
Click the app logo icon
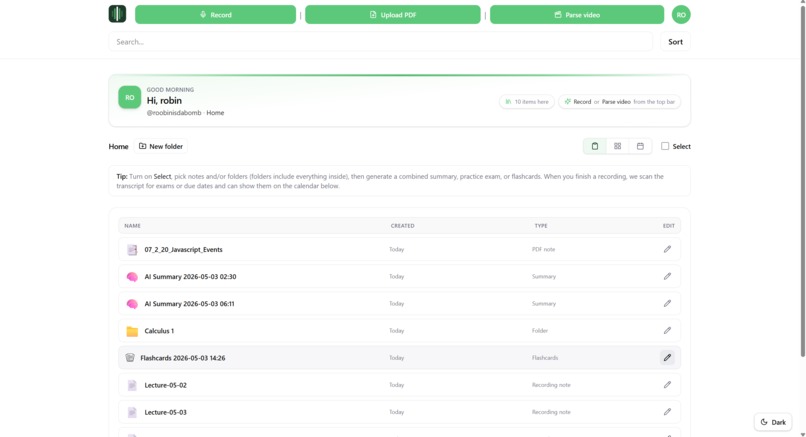[117, 14]
